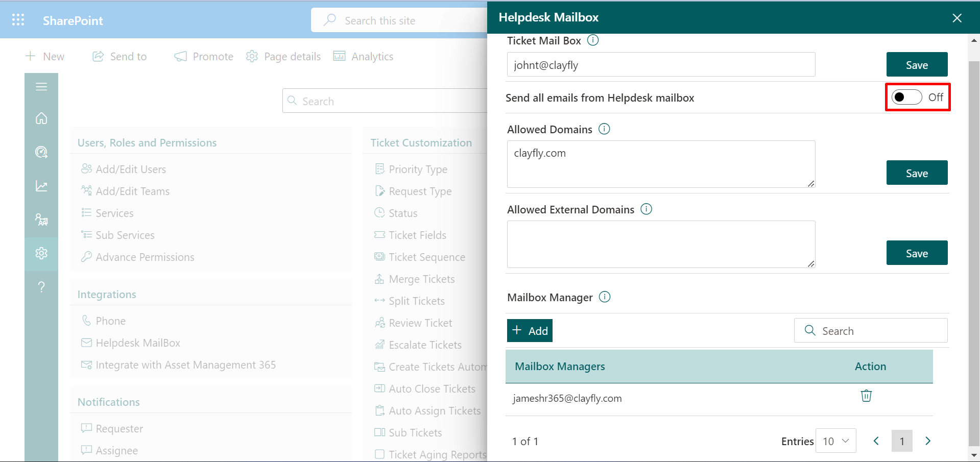Go to next page arrow
Image resolution: width=980 pixels, height=462 pixels.
coord(928,441)
